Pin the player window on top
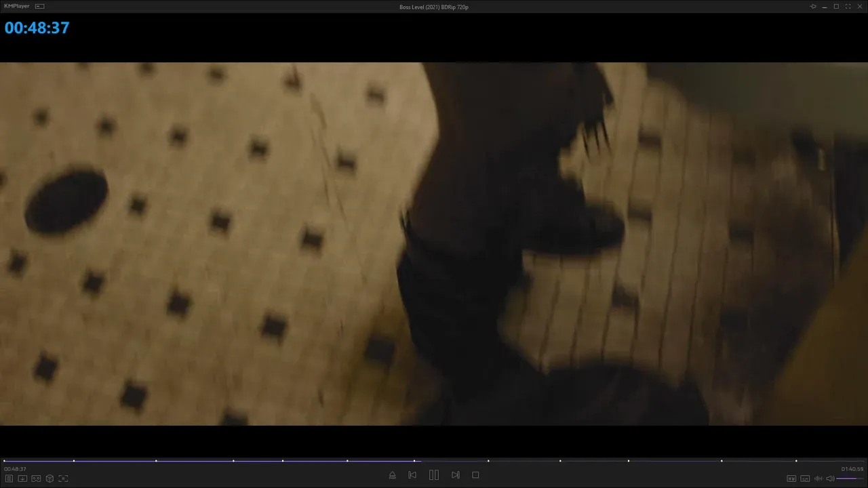 813,6
